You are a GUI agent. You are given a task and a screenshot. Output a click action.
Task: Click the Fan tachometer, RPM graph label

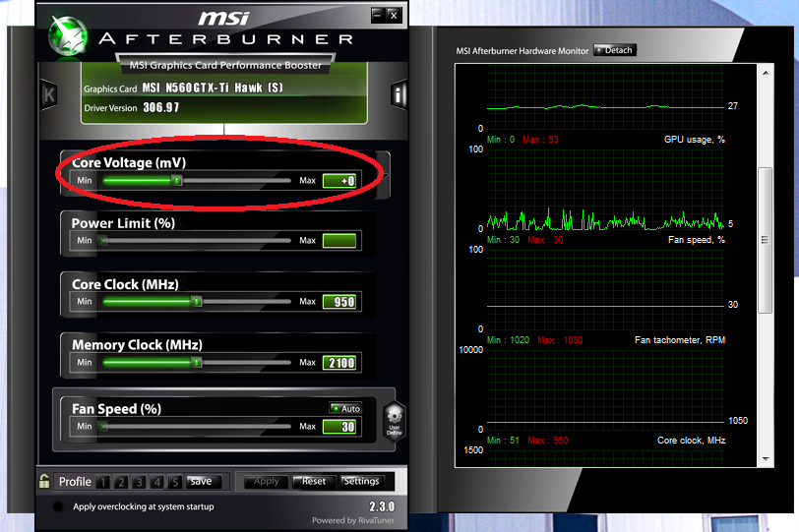[x=680, y=340]
